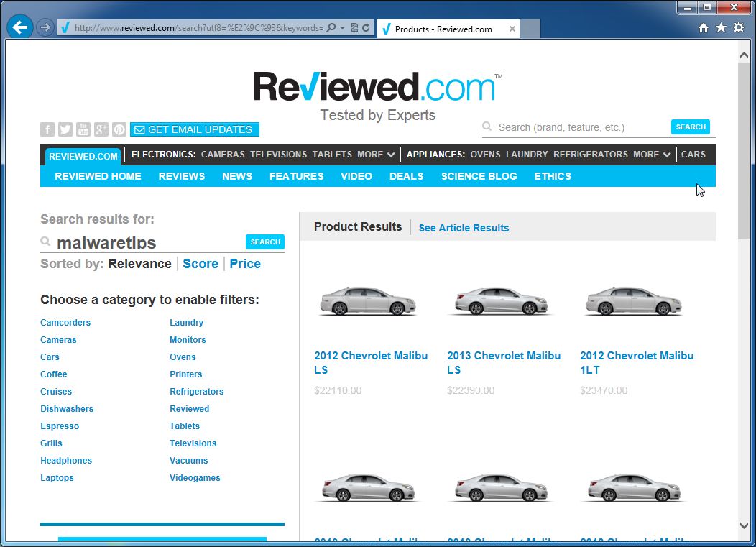
Task: Click the Reviewed.com logo
Action: (x=378, y=87)
